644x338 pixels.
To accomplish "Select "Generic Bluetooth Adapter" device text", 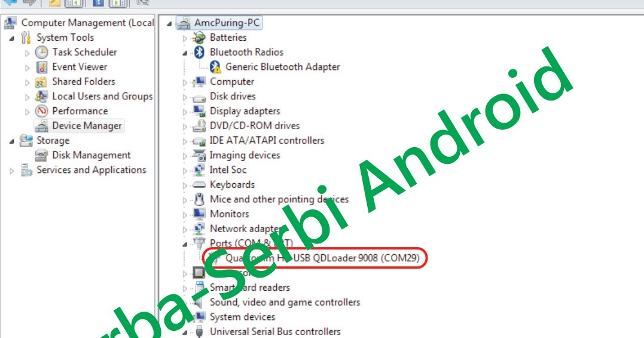I will (x=283, y=67).
